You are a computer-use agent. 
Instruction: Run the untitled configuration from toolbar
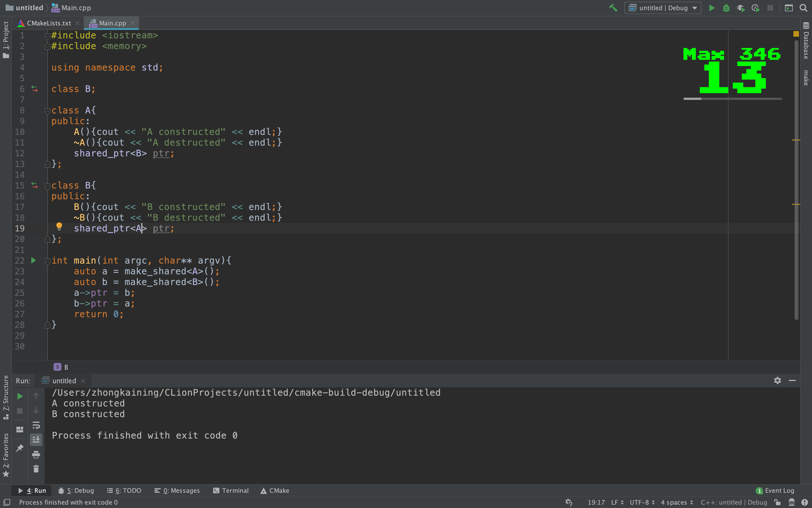click(711, 8)
